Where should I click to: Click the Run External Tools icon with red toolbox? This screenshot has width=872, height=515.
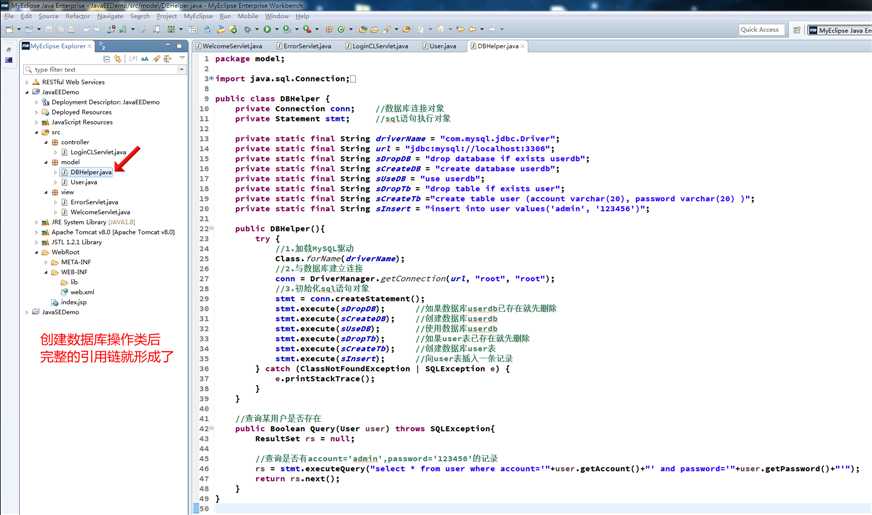pyautogui.click(x=307, y=28)
